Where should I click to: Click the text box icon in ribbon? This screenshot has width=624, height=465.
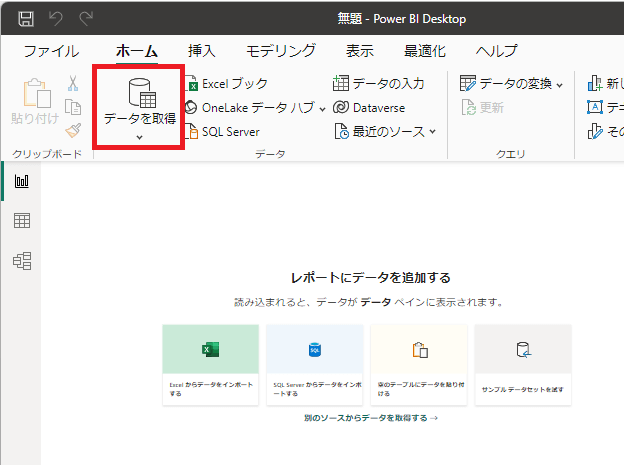595,107
